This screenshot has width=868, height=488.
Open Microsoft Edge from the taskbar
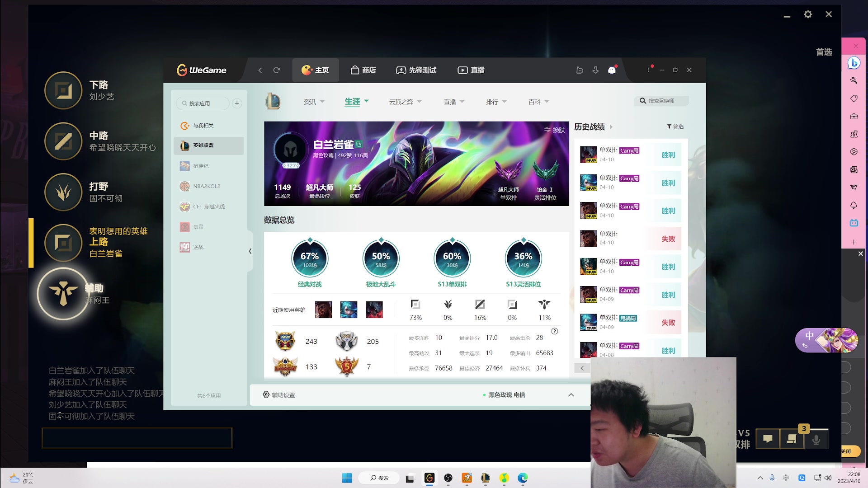coord(523,478)
